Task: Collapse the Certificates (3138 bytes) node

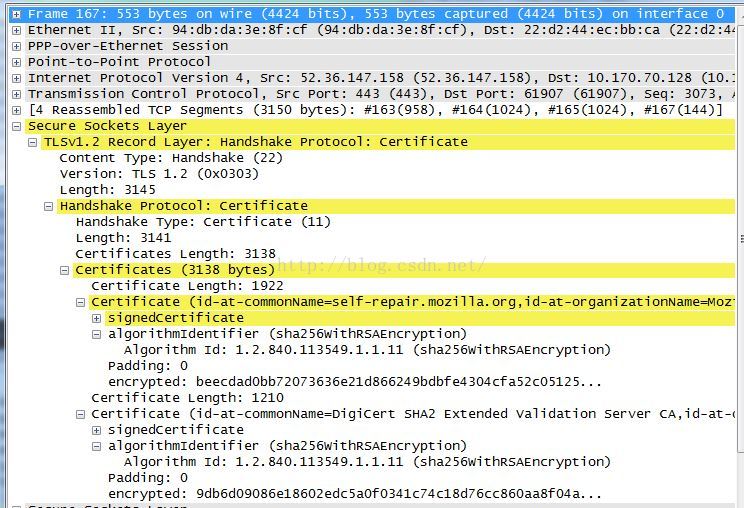Action: [65, 270]
